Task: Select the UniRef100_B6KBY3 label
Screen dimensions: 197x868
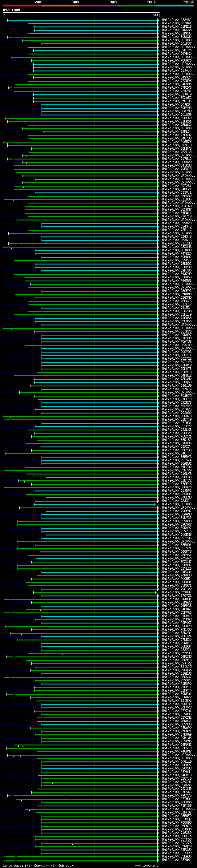Action: click(x=176, y=149)
